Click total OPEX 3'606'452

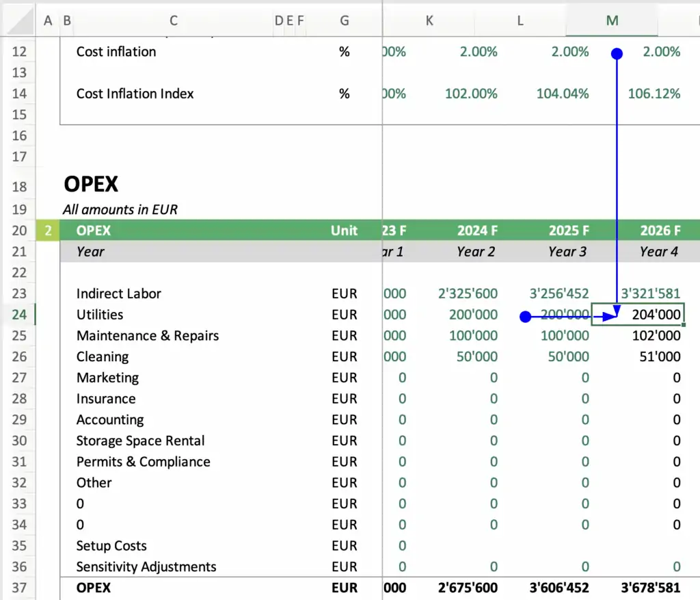pyautogui.click(x=559, y=588)
